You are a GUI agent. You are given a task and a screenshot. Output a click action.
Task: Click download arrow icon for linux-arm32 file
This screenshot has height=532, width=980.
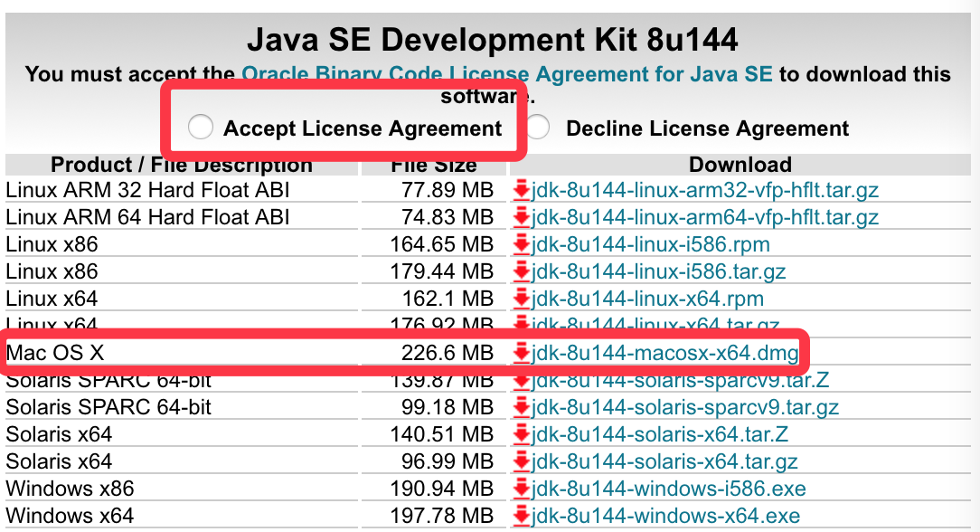(x=522, y=190)
